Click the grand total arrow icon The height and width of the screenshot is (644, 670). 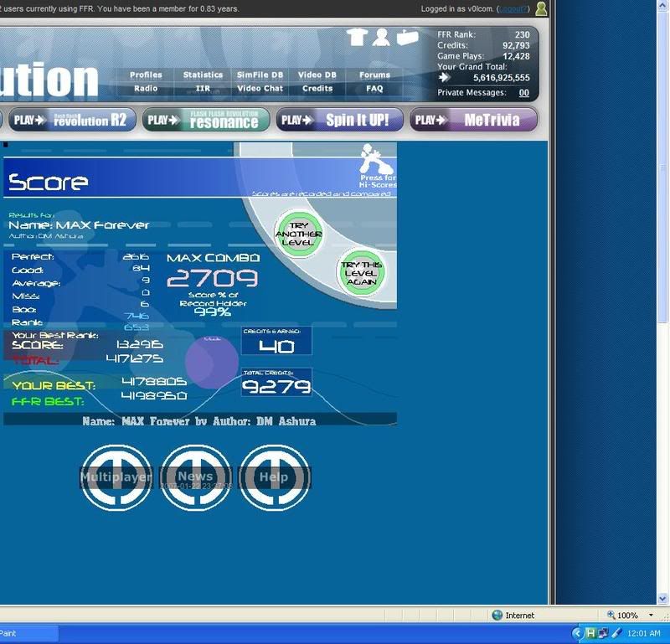(x=444, y=77)
